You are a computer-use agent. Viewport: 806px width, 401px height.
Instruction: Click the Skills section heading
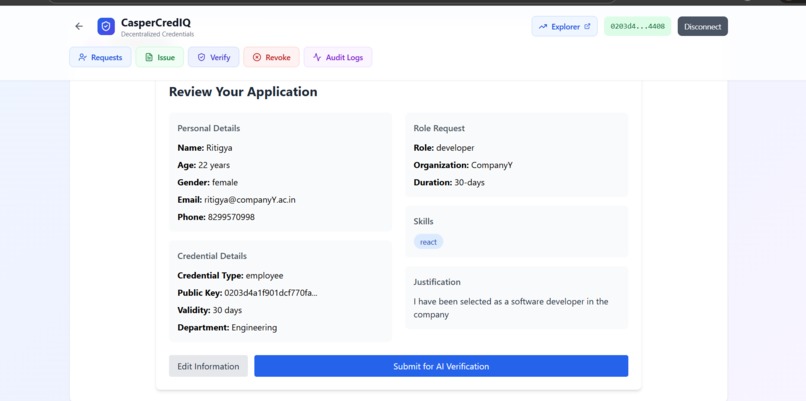pyautogui.click(x=424, y=222)
